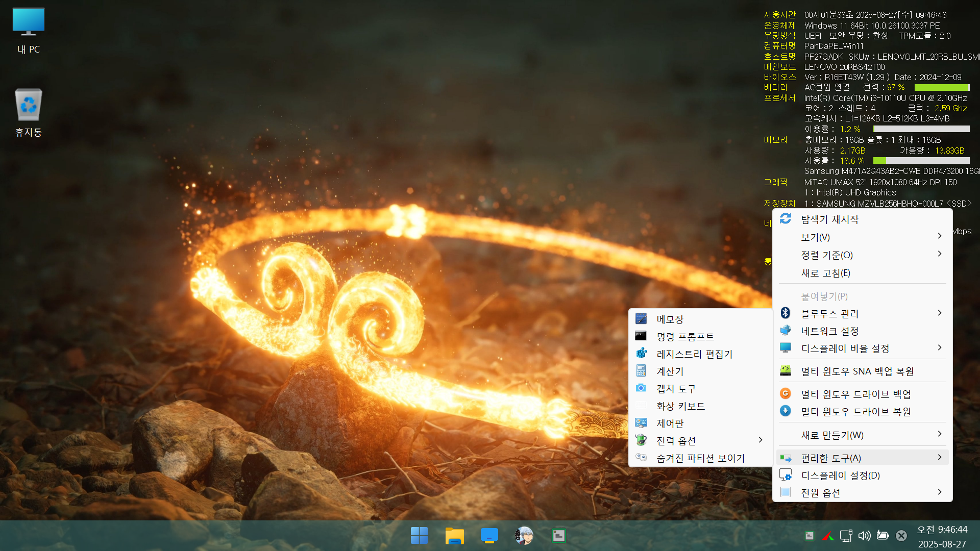The height and width of the screenshot is (551, 980).
Task: Launch 명령 프롬프트 from the submenu
Action: click(x=685, y=337)
